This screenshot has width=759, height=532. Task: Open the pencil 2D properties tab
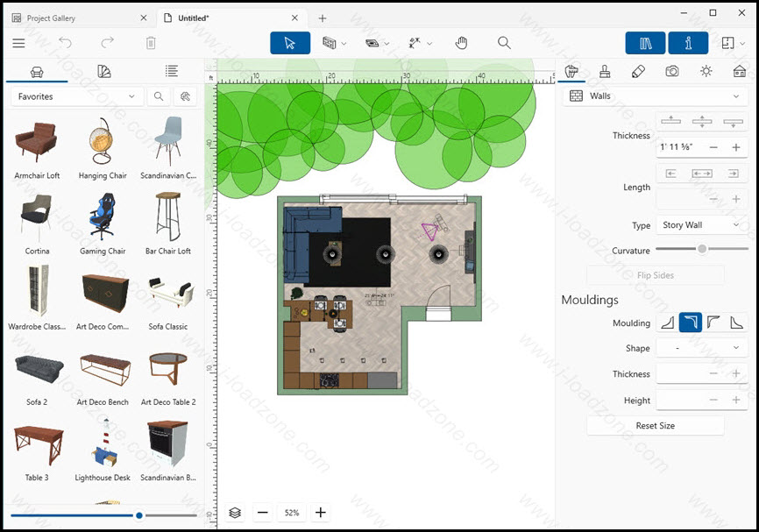638,72
